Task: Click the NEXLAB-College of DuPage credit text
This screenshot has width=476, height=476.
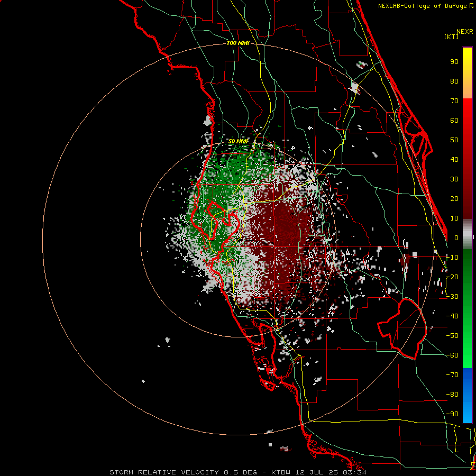Action: pyautogui.click(x=425, y=6)
